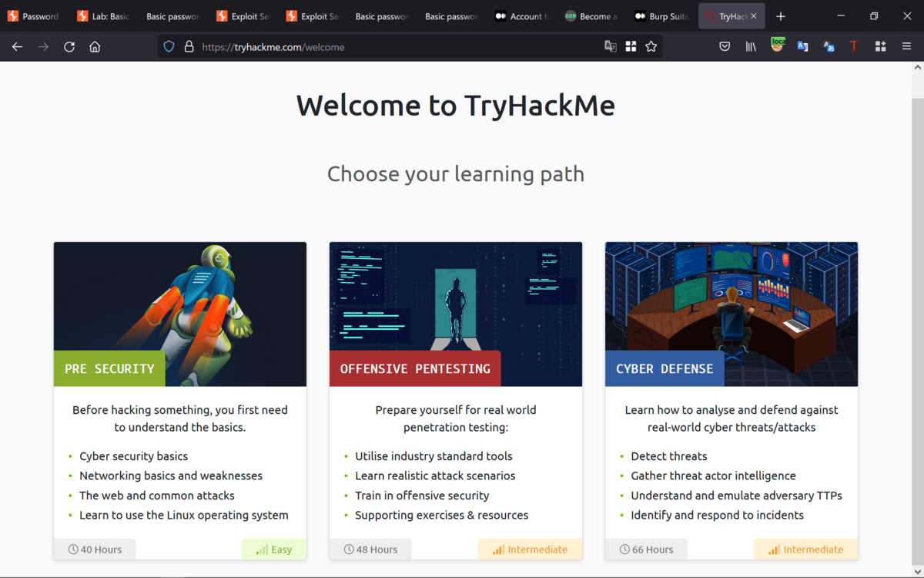Click "The web and common attacks" bullet
This screenshot has height=578, width=924.
pos(157,496)
